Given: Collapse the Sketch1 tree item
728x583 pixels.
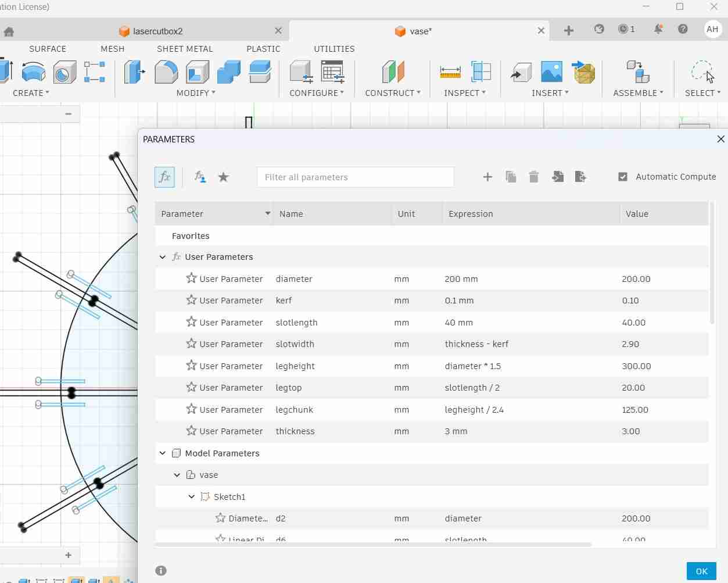Looking at the screenshot, I should coord(191,496).
